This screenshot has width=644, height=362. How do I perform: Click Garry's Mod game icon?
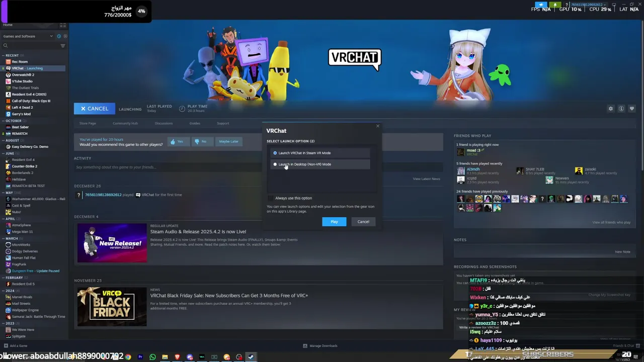coord(8,114)
